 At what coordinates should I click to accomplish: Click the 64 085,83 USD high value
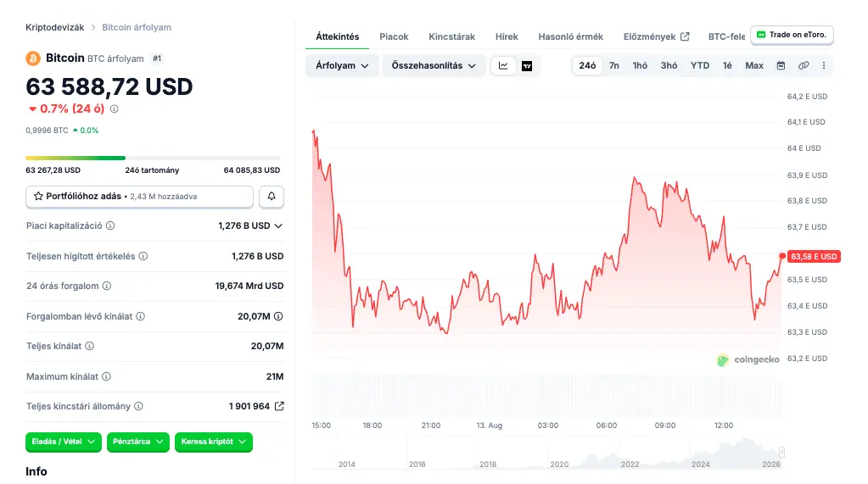click(x=252, y=170)
